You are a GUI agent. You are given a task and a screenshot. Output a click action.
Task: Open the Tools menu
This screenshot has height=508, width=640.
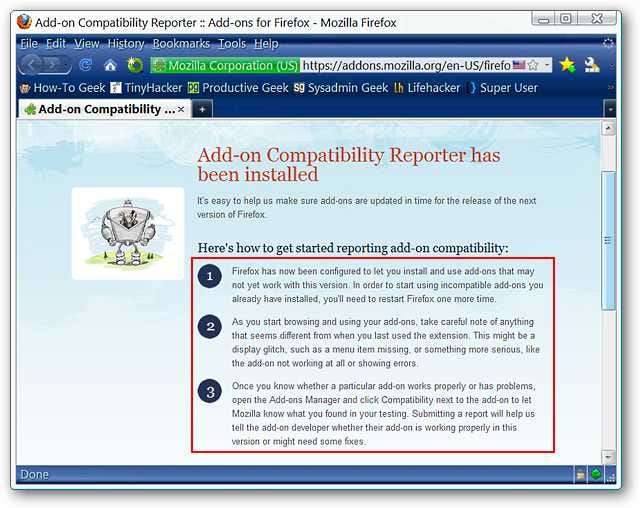[x=231, y=44]
